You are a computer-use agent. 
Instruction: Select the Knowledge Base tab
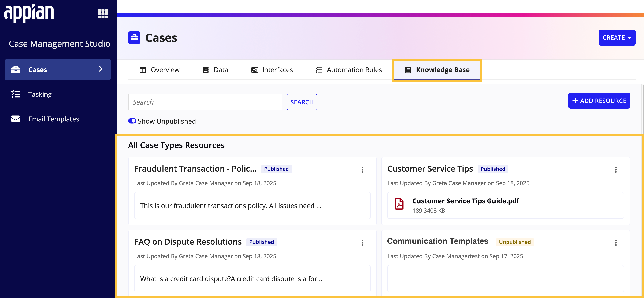click(x=437, y=70)
